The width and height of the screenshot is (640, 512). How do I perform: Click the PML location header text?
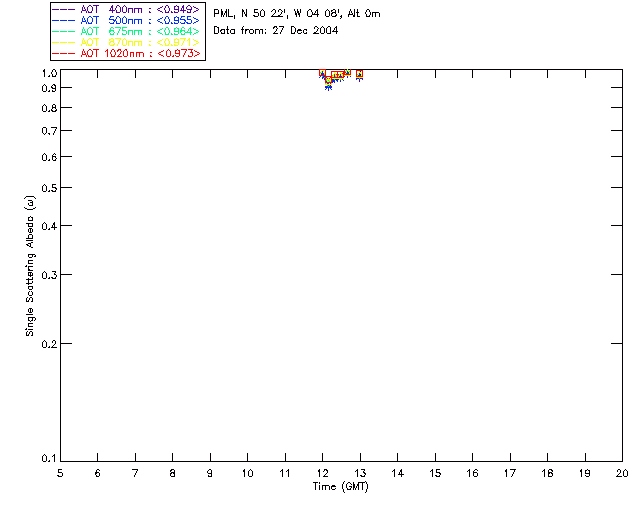coord(297,13)
